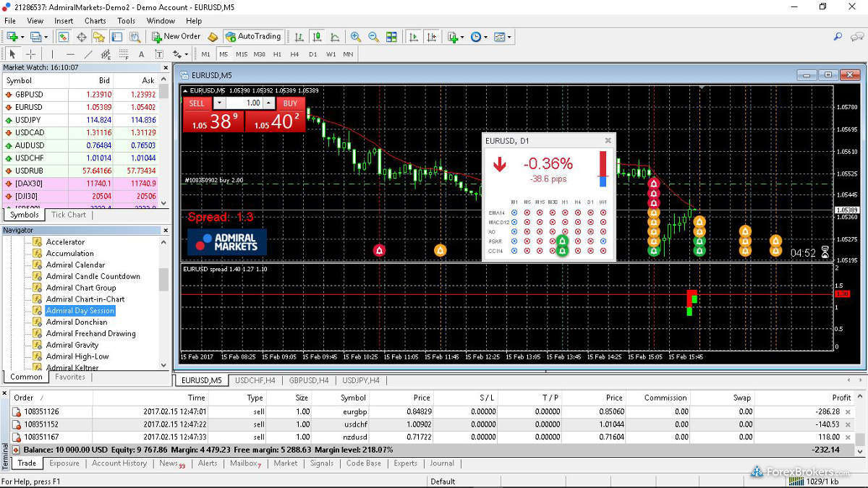
Task: Select the vertical line drawing tool
Action: 52,54
